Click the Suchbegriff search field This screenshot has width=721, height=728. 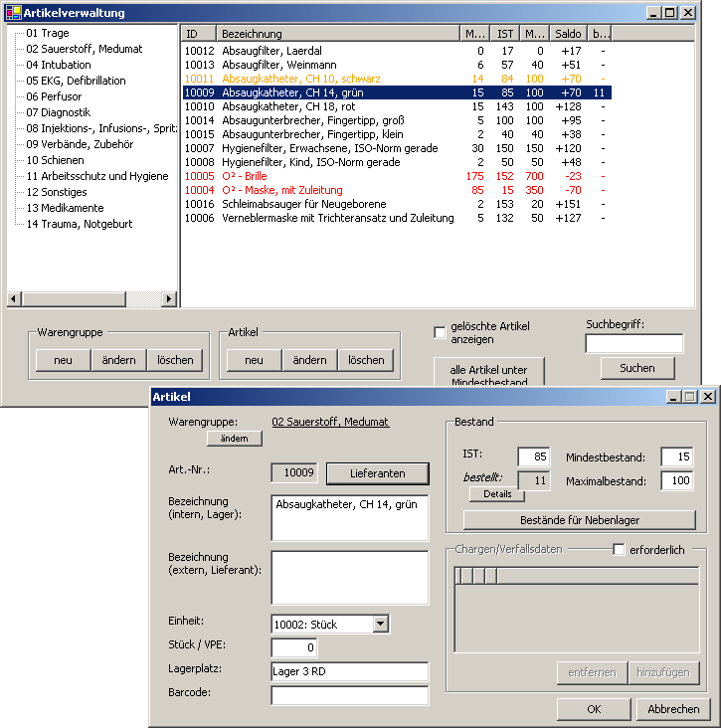click(x=633, y=343)
